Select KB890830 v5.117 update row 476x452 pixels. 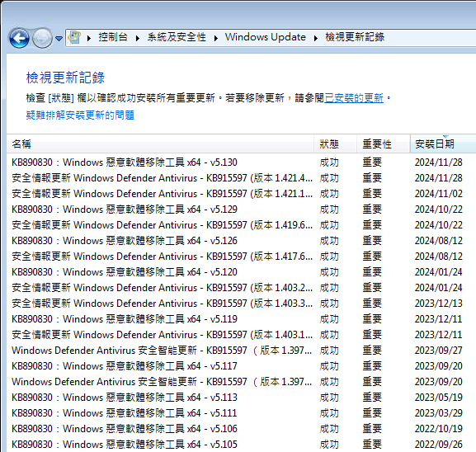(242, 366)
